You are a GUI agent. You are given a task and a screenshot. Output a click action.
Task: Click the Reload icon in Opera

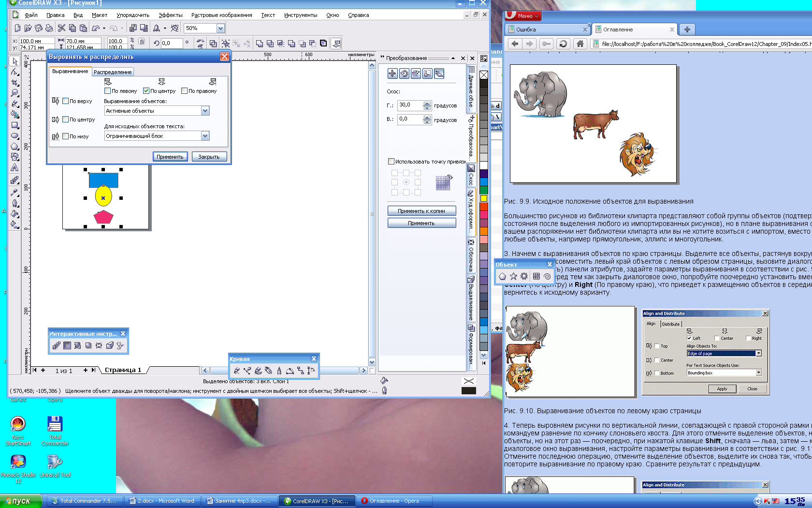point(563,44)
